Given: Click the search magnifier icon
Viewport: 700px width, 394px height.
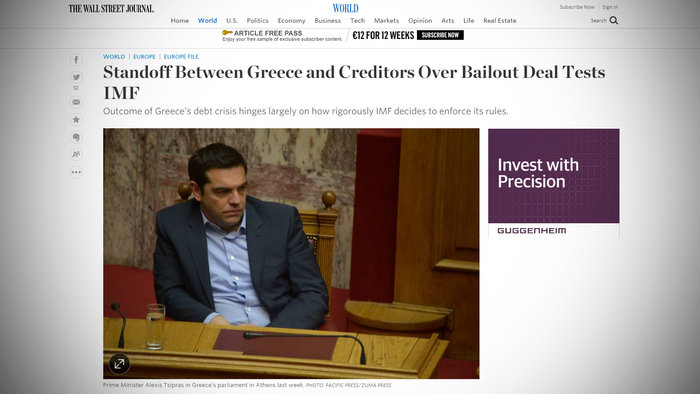Looking at the screenshot, I should tap(614, 21).
